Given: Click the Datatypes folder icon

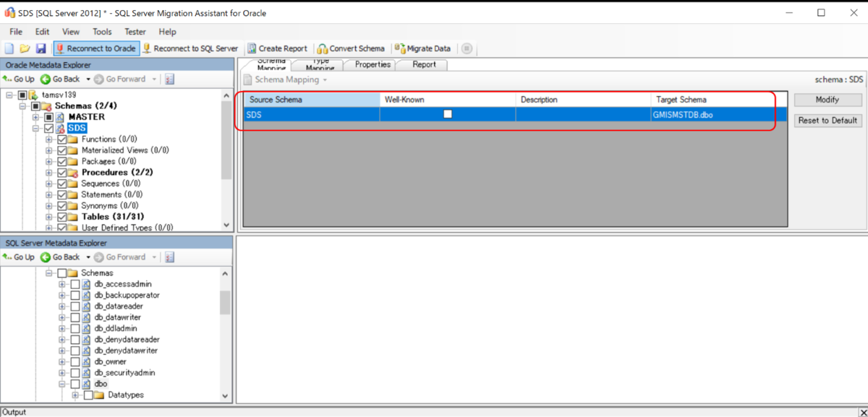Looking at the screenshot, I should coord(100,395).
